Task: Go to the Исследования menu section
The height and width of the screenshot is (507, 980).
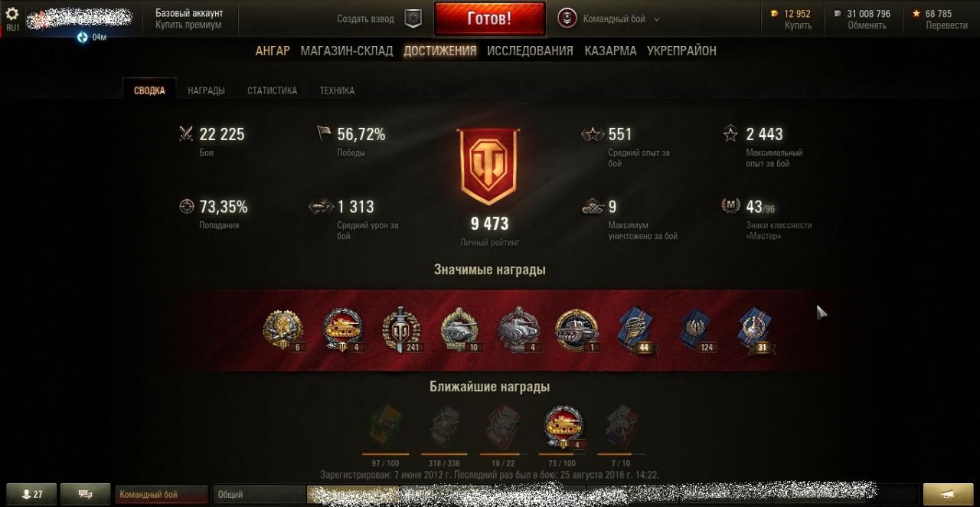Action: coord(530,51)
